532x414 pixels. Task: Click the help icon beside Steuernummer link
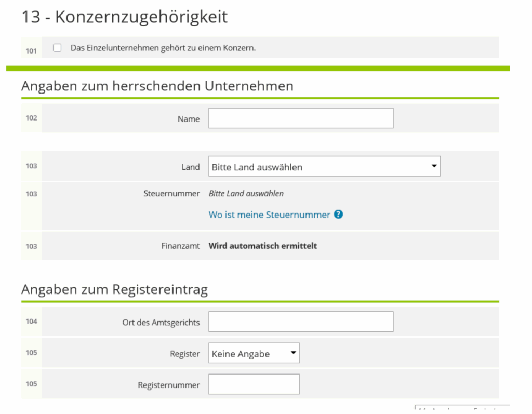point(339,215)
